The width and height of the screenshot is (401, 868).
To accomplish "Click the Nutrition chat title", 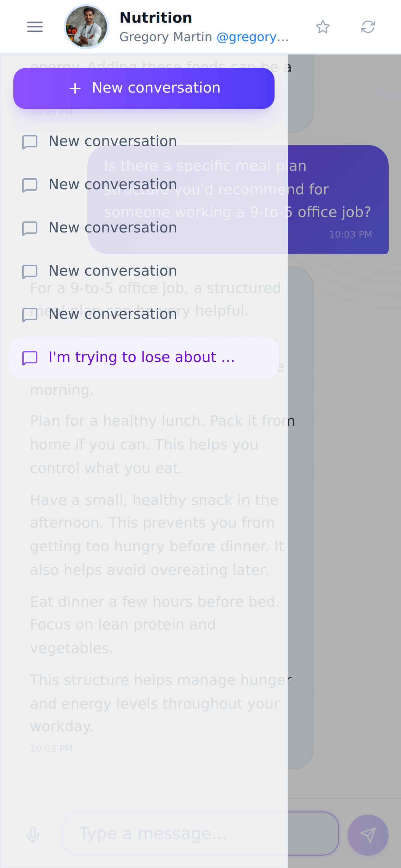I will coord(156,18).
